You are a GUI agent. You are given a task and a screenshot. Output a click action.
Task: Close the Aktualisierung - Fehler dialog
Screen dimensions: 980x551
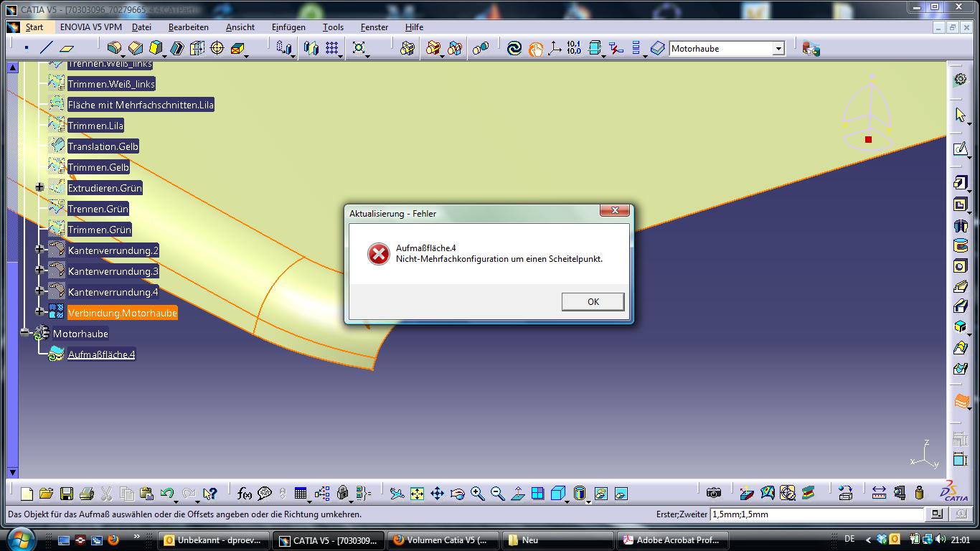615,210
